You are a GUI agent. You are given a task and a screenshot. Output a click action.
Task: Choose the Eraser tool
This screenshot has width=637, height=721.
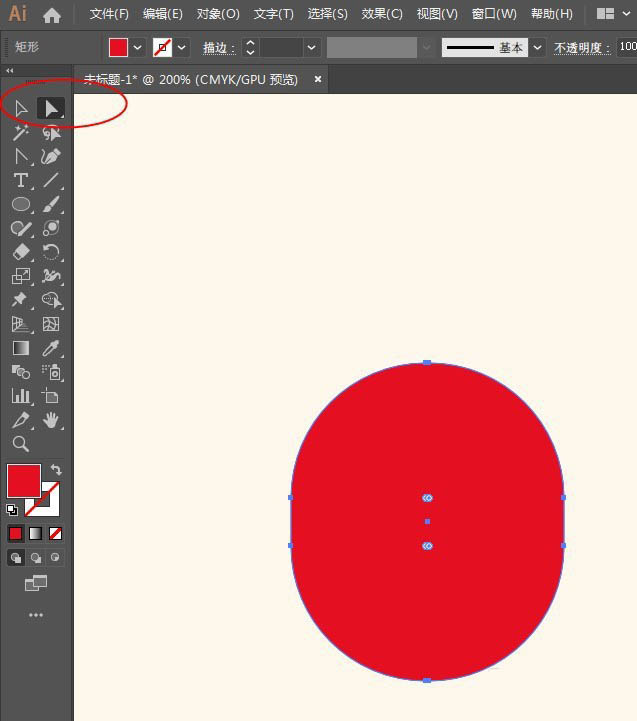21,252
